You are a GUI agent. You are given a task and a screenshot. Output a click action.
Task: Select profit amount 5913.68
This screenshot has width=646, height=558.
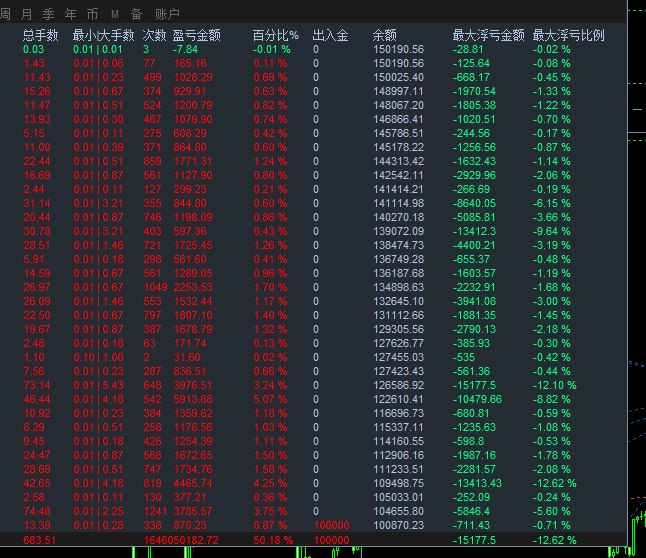[193, 400]
